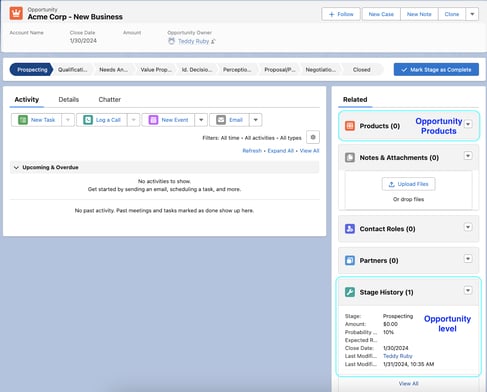487x392 pixels.
Task: Click the Close Date value 1/30/2024 in header
Action: (x=83, y=41)
